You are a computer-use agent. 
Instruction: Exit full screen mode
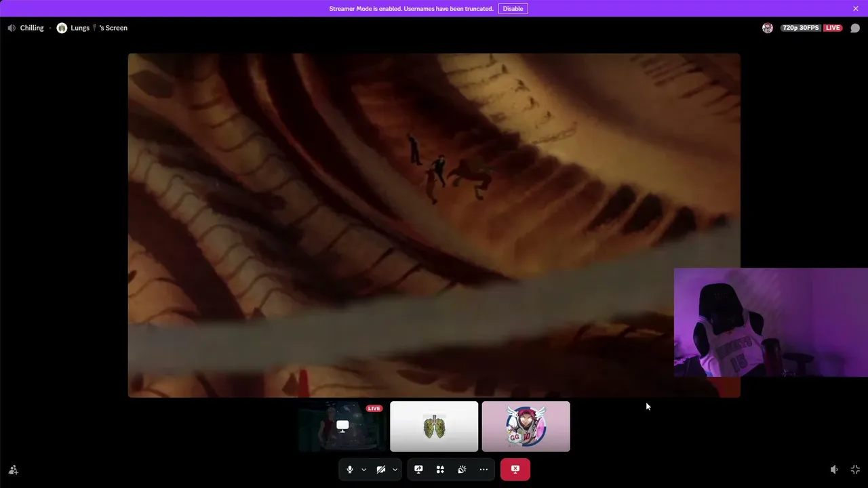pos(855,470)
